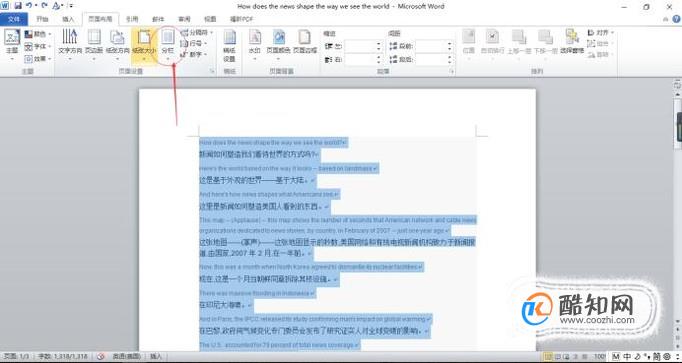This screenshot has height=363, width=682.
Task: Open the Themes (主题) gallery
Action: pos(12,44)
